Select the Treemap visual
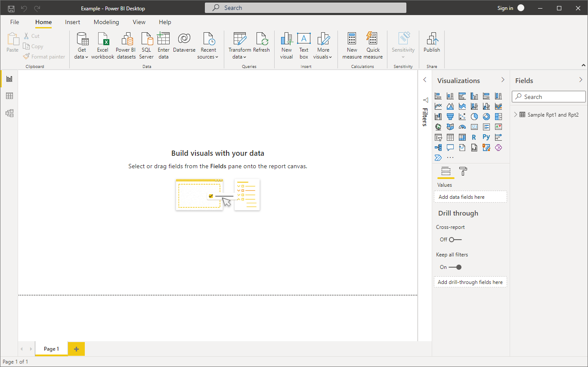This screenshot has width=588, height=367. 498,117
